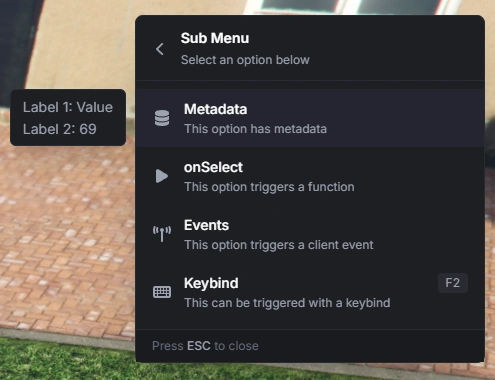
Task: Click the Metadata database icon
Action: pyautogui.click(x=162, y=118)
